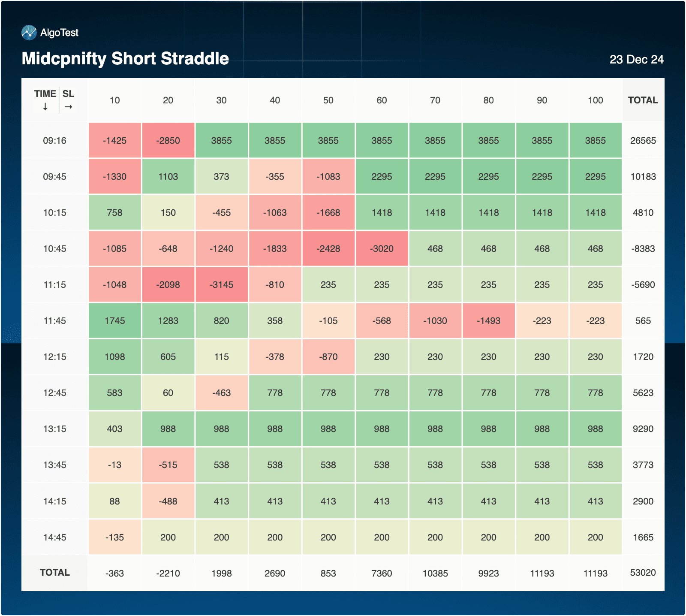The image size is (686, 616).
Task: Select the SL 50 column header
Action: 328,100
